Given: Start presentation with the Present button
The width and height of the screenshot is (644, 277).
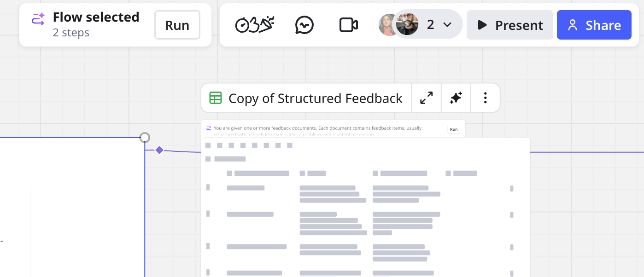Looking at the screenshot, I should (x=509, y=25).
